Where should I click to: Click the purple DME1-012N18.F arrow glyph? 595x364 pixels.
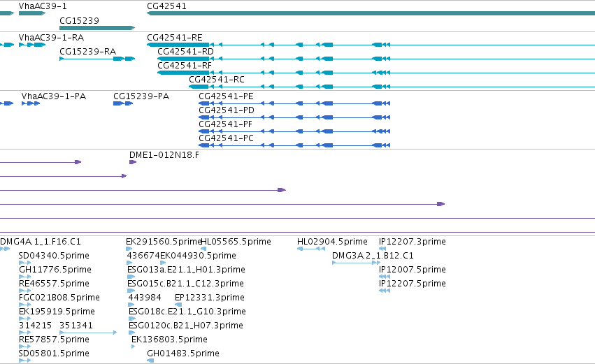click(132, 162)
